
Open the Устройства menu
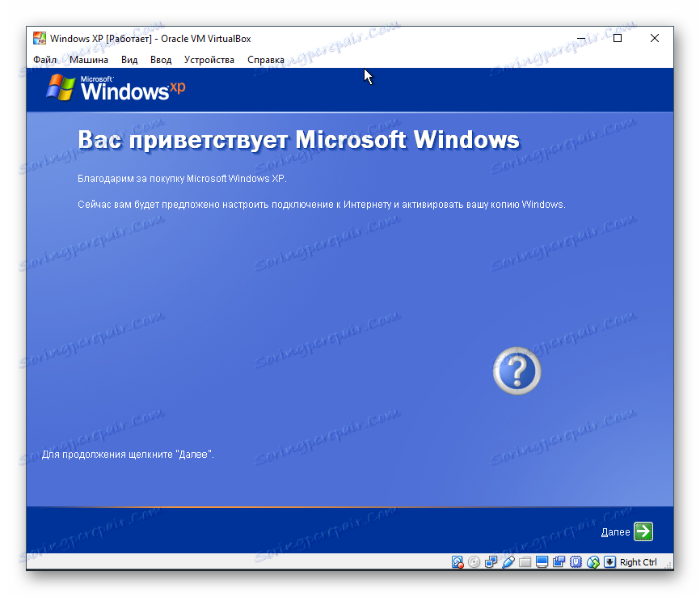[209, 59]
